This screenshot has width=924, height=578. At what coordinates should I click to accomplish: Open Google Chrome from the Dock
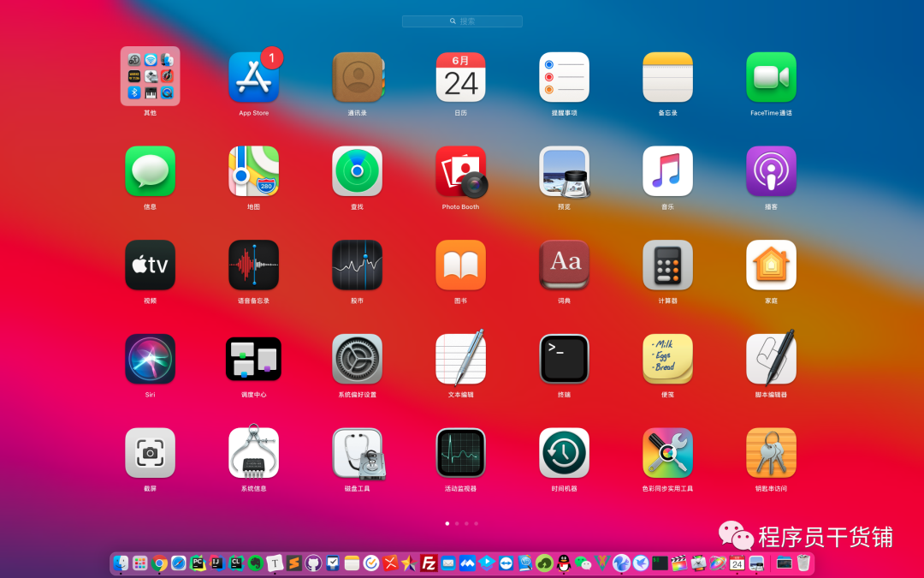[x=159, y=563]
